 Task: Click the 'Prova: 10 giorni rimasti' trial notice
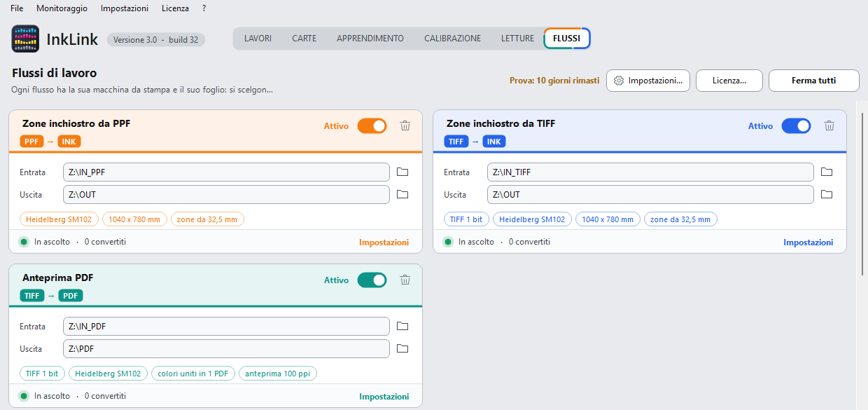(x=554, y=81)
